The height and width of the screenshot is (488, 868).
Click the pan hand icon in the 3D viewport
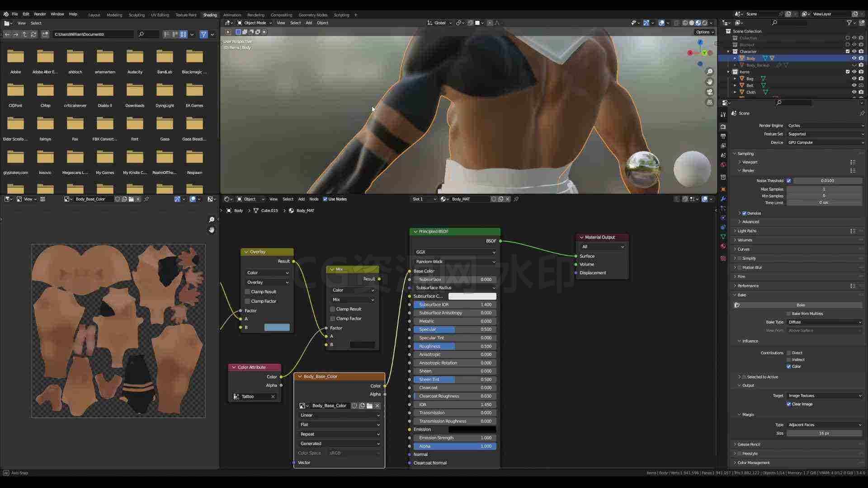(709, 82)
